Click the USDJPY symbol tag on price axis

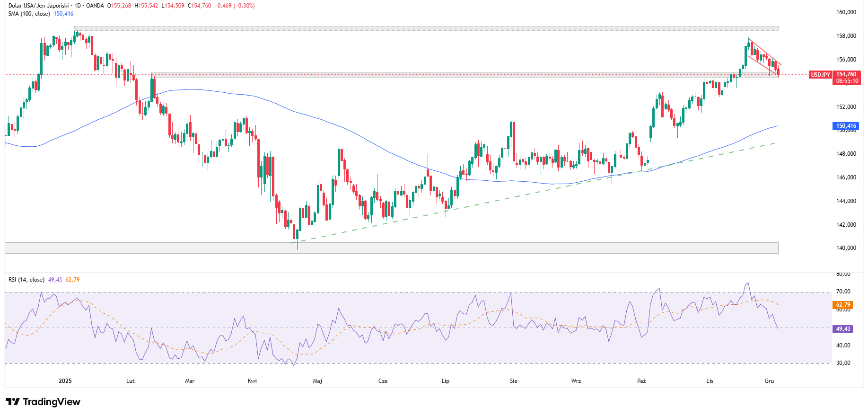pos(820,75)
